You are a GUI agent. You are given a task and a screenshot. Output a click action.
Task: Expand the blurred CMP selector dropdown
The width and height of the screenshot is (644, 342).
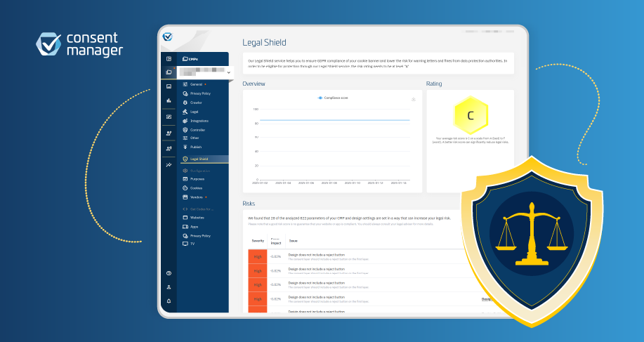click(204, 72)
